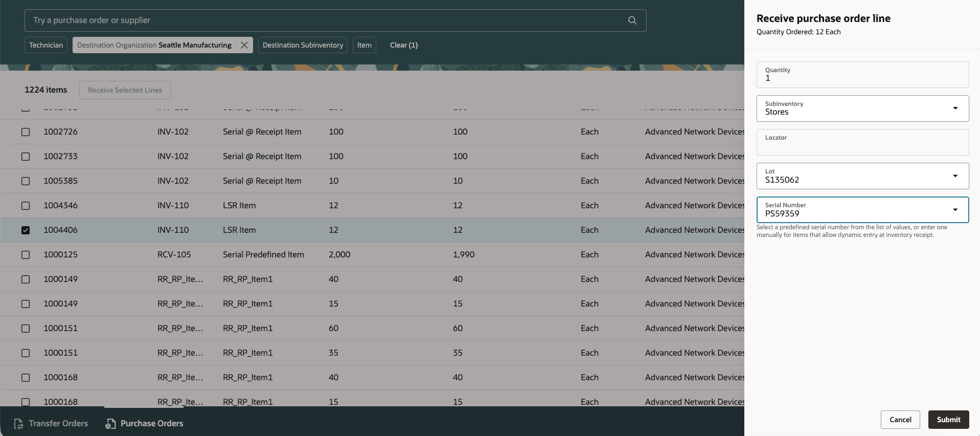Click Lot value S135062

pos(782,180)
